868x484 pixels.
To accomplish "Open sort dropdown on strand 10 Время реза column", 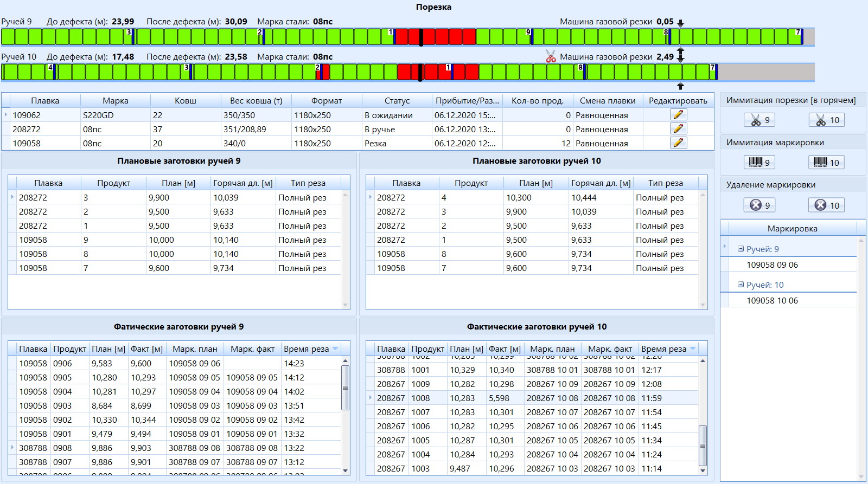I will (x=693, y=349).
